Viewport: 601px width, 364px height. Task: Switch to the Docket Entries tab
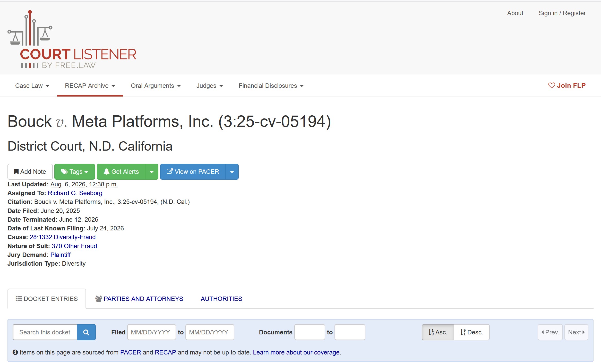(47, 299)
